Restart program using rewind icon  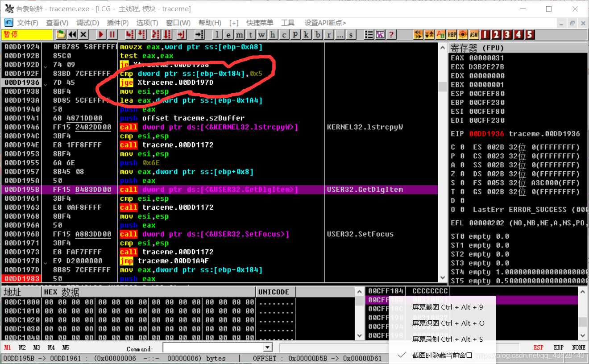72,34
